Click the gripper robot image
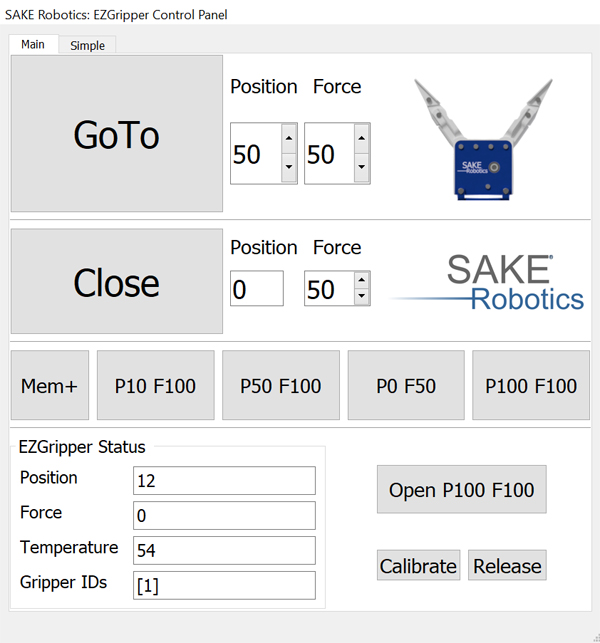This screenshot has width=600, height=643. [x=485, y=138]
